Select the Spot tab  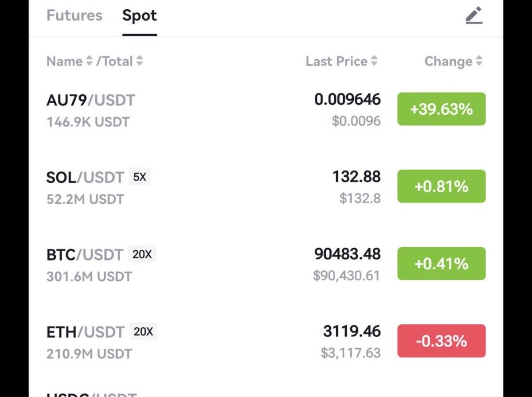140,16
